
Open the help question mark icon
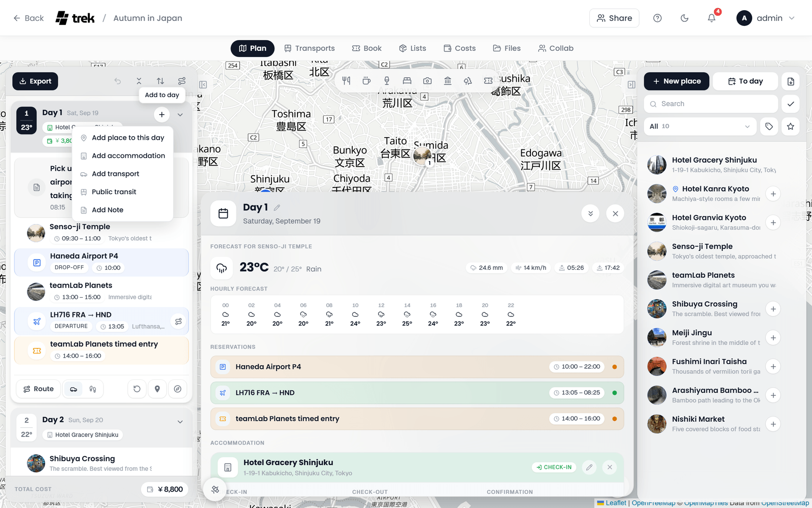click(x=657, y=18)
